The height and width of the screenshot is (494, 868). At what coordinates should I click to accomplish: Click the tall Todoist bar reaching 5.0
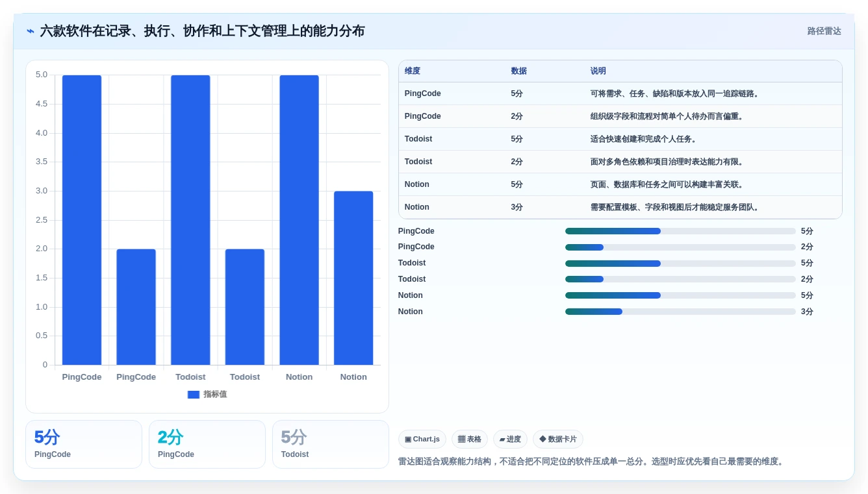[x=190, y=220]
